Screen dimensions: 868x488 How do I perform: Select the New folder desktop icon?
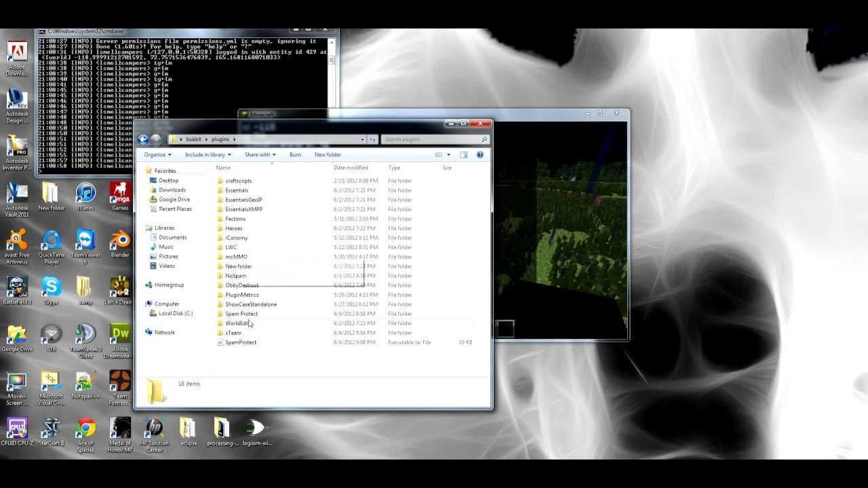tap(52, 197)
